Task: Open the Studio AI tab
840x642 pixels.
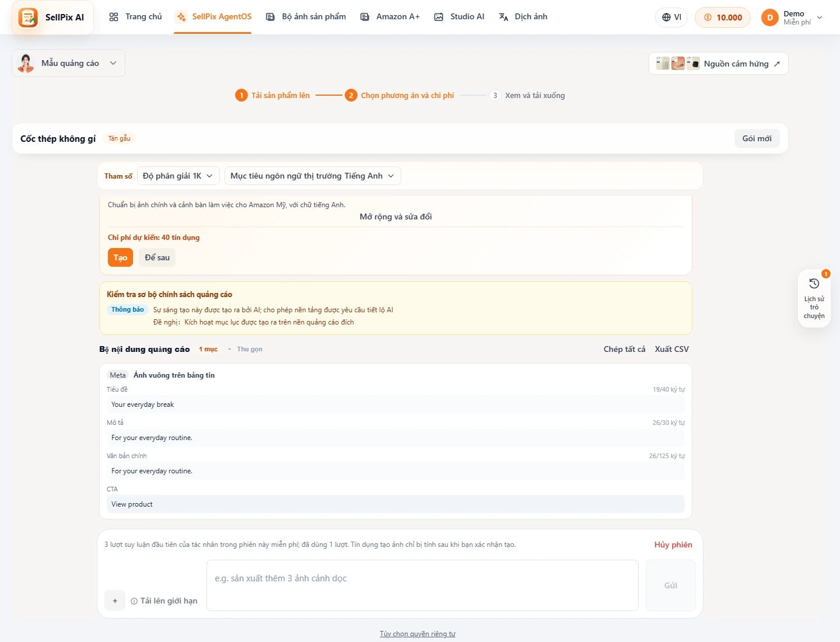Action: [x=459, y=17]
